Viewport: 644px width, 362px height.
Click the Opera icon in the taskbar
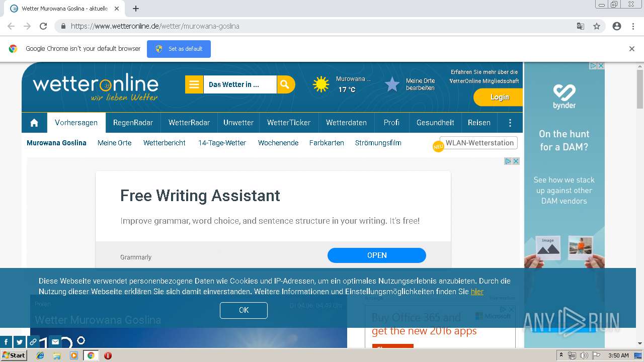[108, 355]
